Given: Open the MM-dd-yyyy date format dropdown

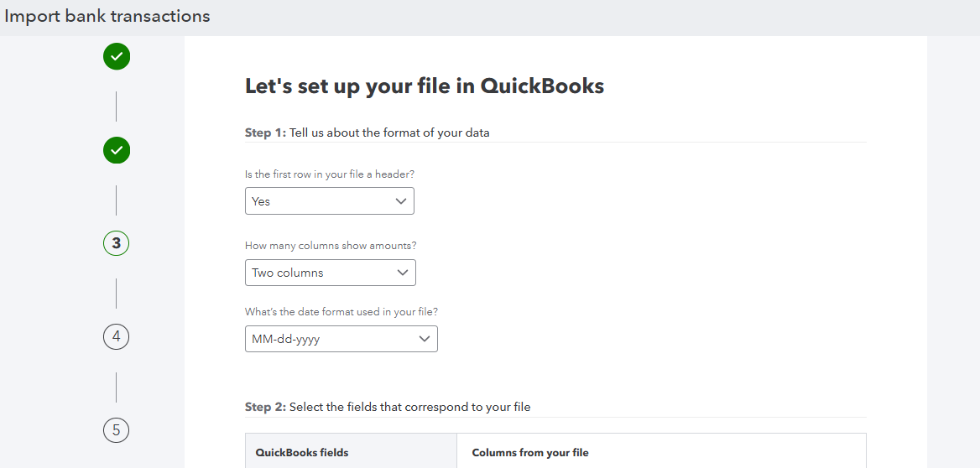Looking at the screenshot, I should (x=341, y=339).
